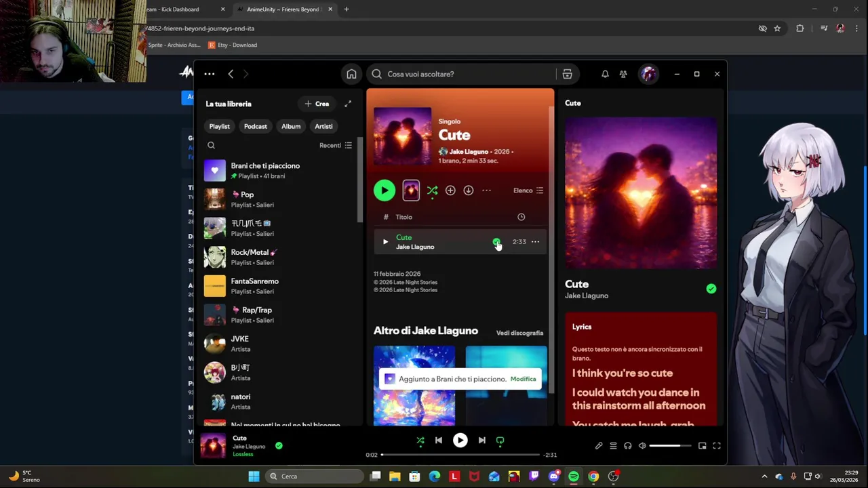Download the Cute single
Screen dimensions: 868x488
pos(468,190)
